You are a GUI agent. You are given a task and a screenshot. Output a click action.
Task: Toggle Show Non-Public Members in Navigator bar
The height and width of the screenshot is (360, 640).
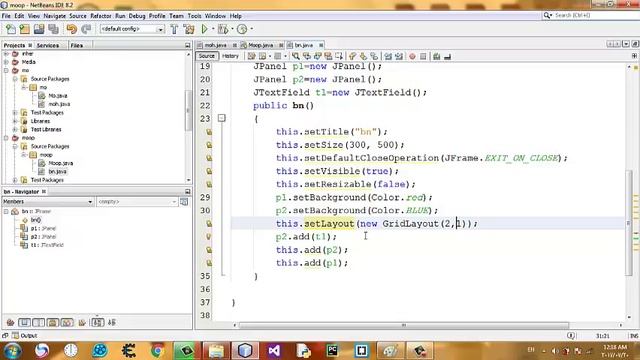53,322
